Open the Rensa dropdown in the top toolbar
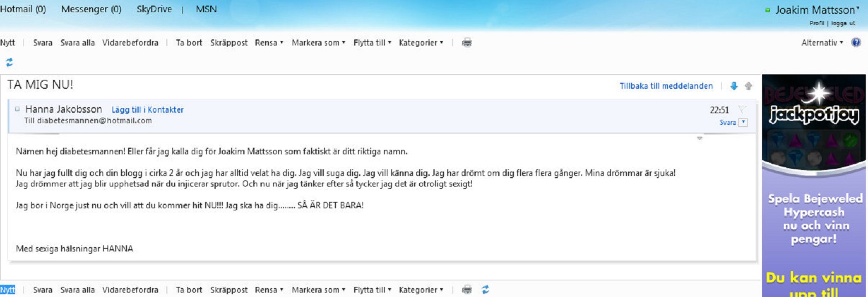 coord(269,43)
